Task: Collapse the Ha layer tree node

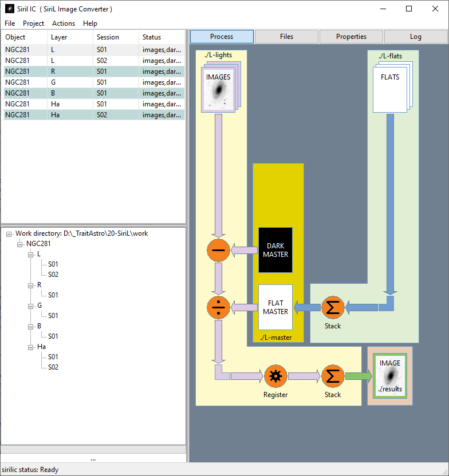Action: pyautogui.click(x=31, y=347)
